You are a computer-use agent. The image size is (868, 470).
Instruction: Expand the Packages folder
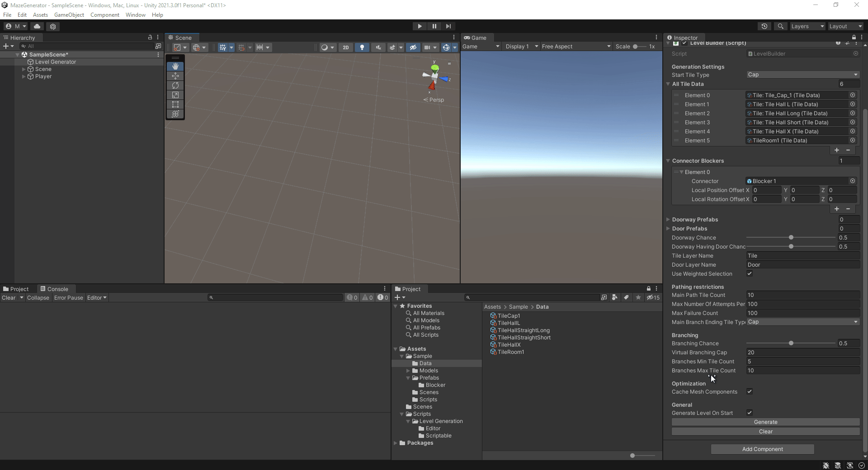396,443
